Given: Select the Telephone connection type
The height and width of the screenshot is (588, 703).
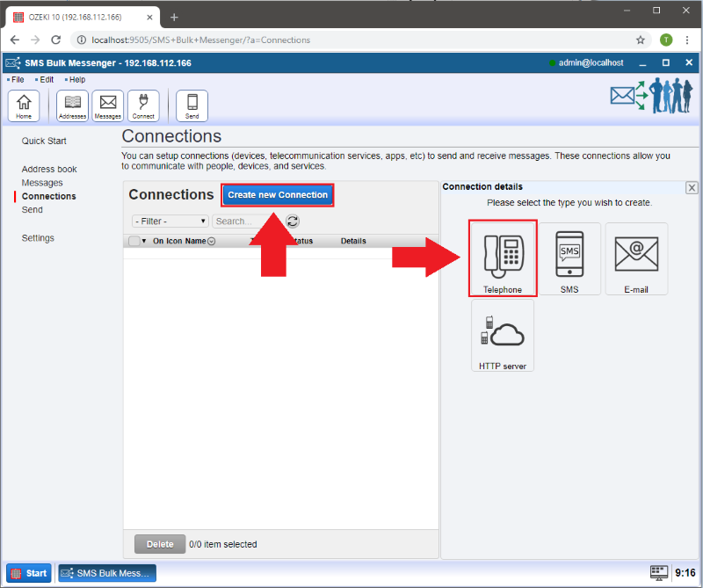Looking at the screenshot, I should [503, 258].
